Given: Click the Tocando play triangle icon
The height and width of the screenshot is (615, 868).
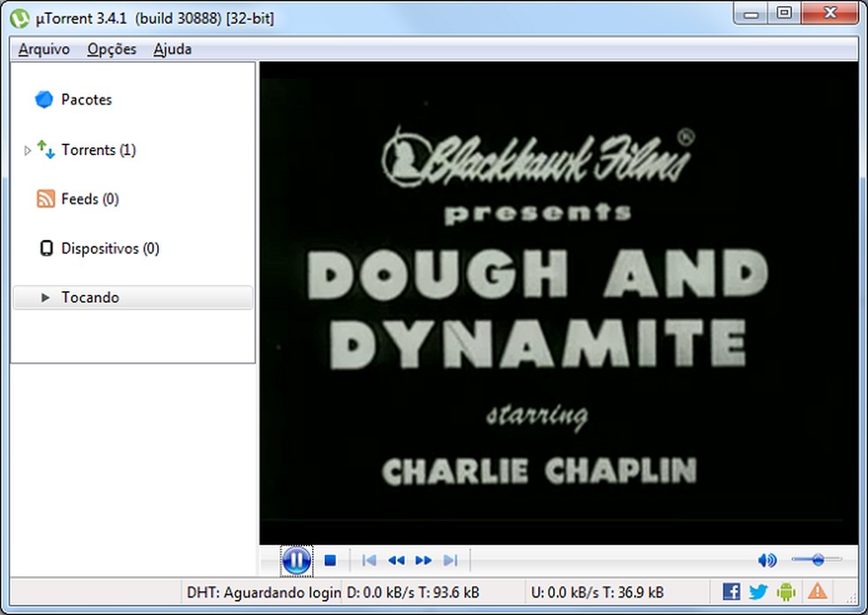Looking at the screenshot, I should click(45, 297).
